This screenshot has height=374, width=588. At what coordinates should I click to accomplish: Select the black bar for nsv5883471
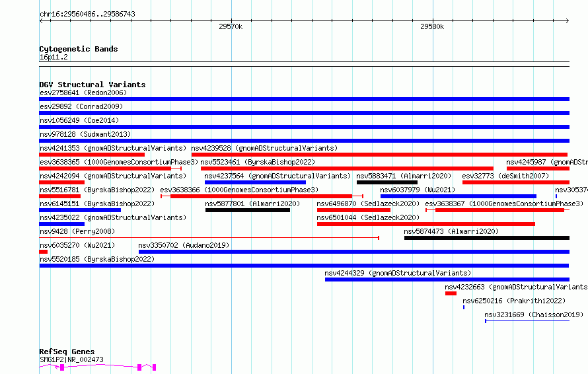point(387,182)
